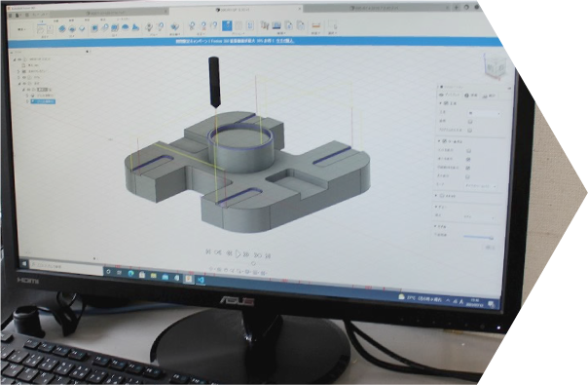The image size is (588, 385).
Task: Select the 2D Adaptive Clearing toolbar icon
Action: pyautogui.click(x=62, y=28)
